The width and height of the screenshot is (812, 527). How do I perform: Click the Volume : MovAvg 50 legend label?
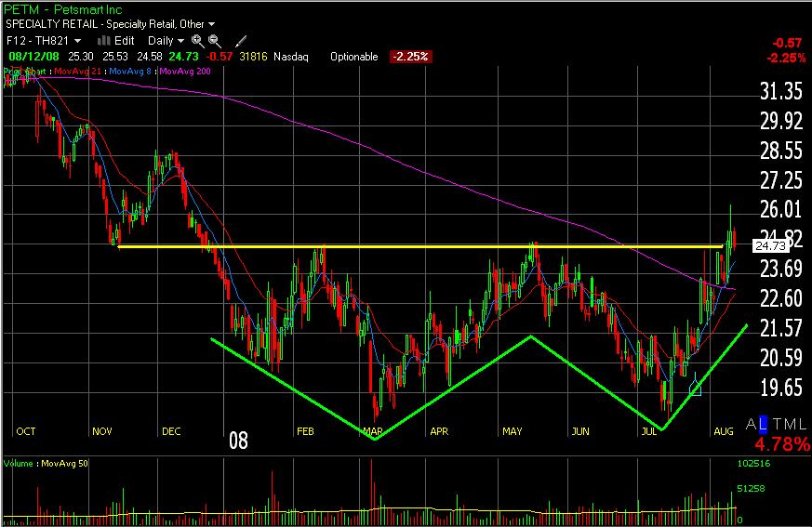pos(46,463)
